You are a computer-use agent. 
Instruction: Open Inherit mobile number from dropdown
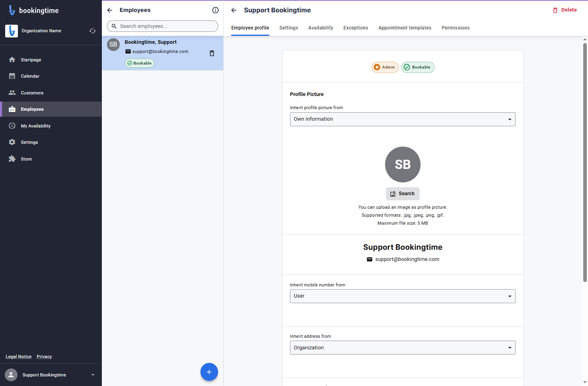coord(403,296)
